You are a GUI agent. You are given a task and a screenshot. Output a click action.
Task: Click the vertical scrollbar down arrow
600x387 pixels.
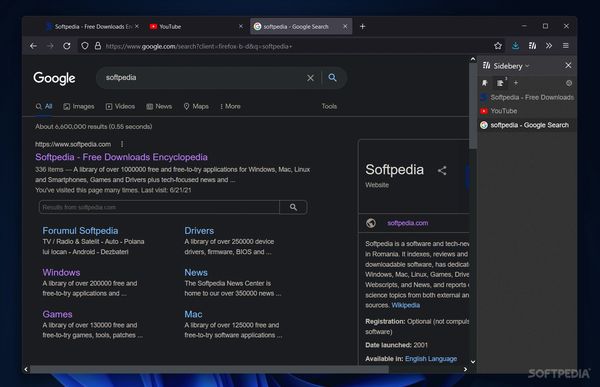coord(473,362)
